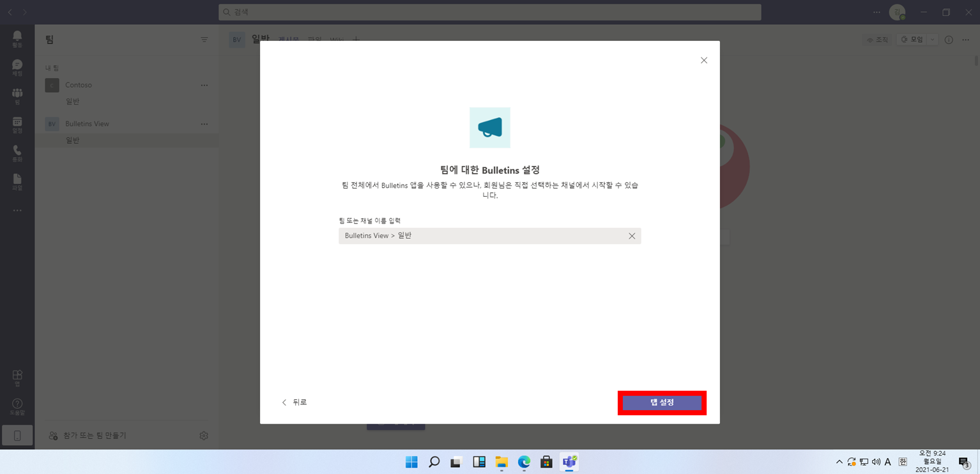
Task: Open channel info icon
Action: point(949,40)
